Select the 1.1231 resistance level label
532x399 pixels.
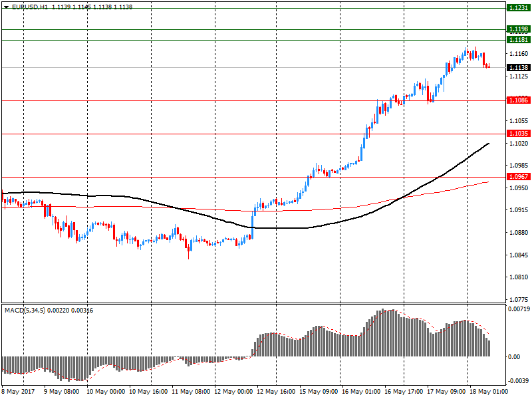click(519, 8)
